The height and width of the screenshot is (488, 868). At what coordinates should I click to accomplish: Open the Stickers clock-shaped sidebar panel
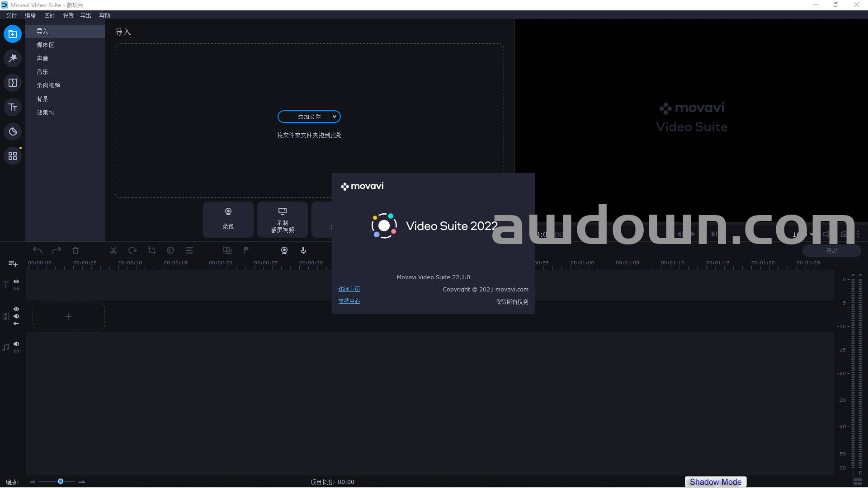(13, 131)
